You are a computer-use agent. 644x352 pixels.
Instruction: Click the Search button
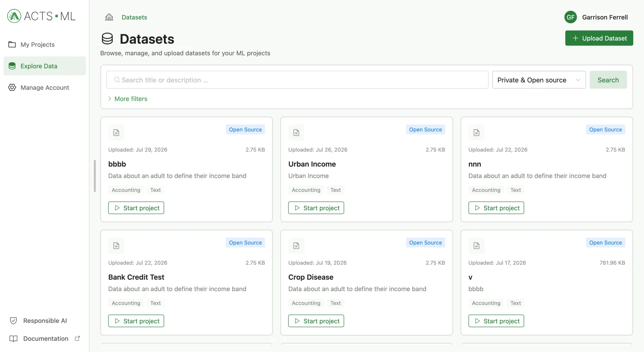(x=608, y=80)
